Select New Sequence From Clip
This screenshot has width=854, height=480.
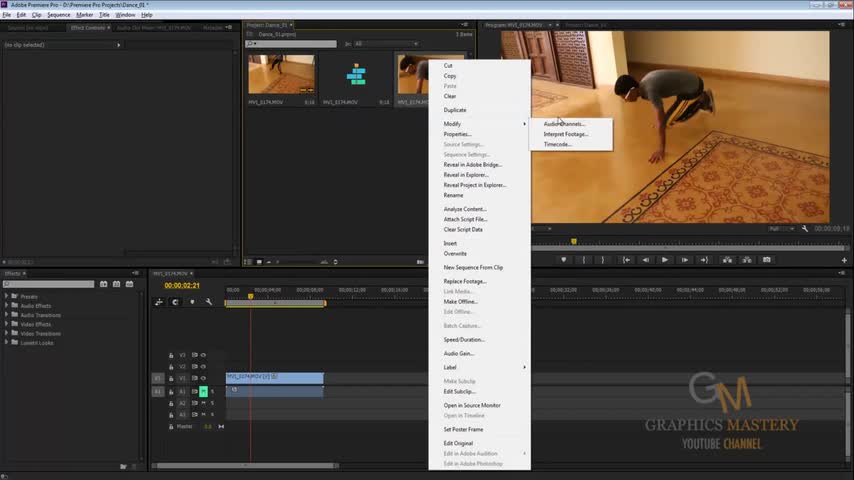[x=473, y=268]
